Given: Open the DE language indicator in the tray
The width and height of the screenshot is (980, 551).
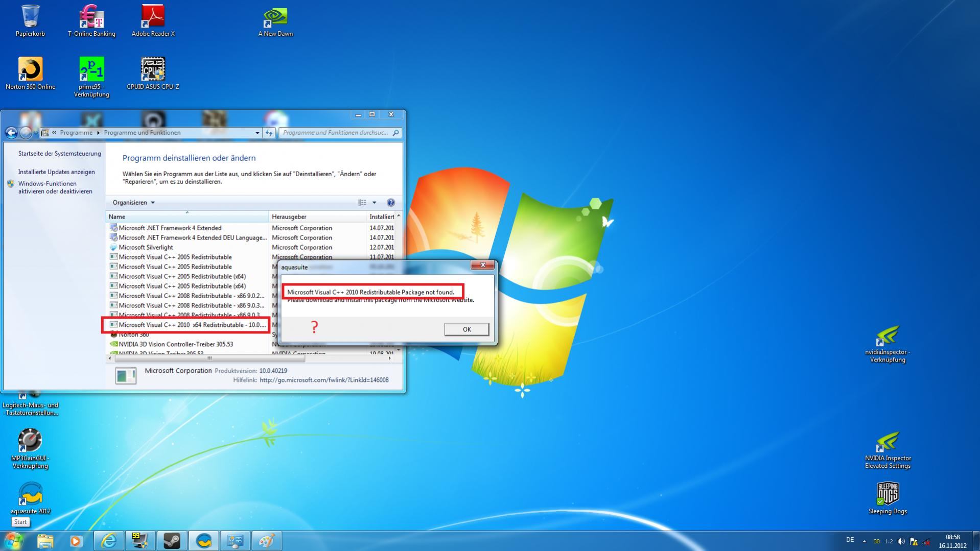Looking at the screenshot, I should [x=850, y=540].
